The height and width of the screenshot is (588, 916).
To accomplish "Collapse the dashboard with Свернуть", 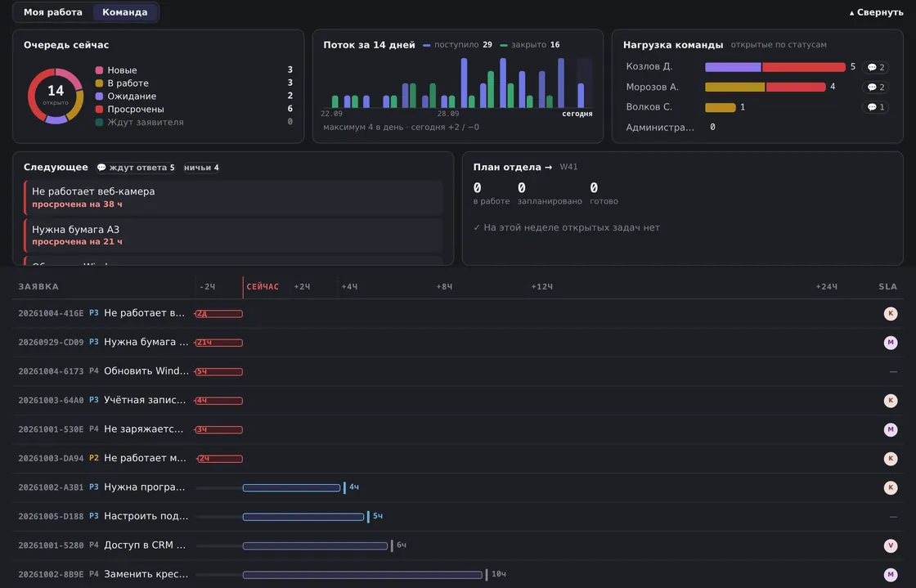I will tap(876, 12).
